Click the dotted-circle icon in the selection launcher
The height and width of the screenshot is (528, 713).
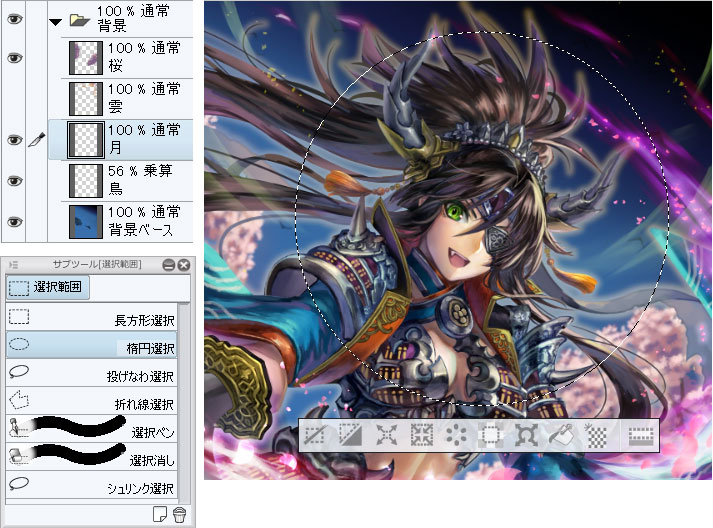point(456,436)
